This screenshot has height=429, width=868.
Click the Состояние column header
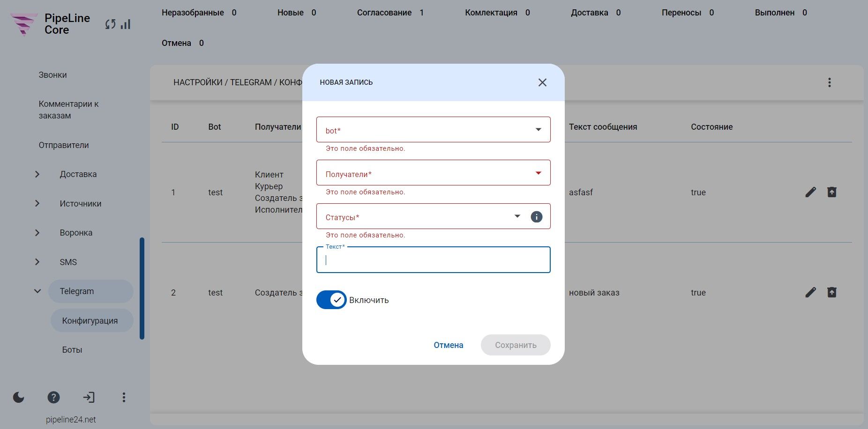point(711,127)
